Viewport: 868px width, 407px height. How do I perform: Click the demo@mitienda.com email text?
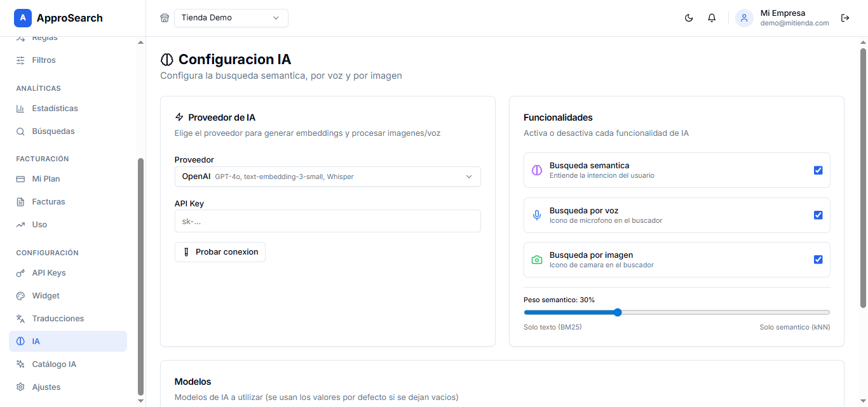(x=795, y=23)
